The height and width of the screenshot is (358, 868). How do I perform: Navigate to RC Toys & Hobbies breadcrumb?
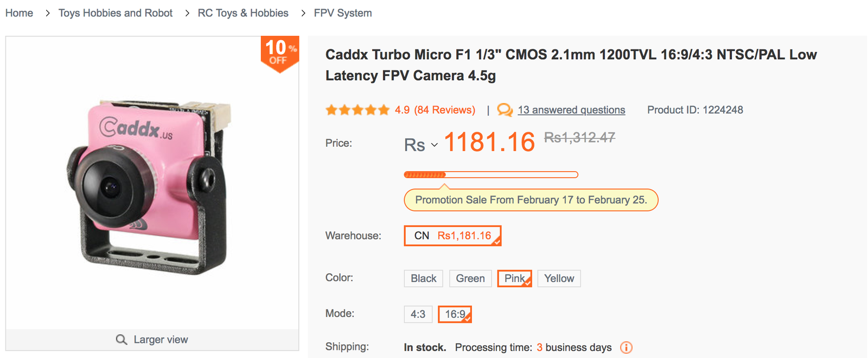[243, 13]
